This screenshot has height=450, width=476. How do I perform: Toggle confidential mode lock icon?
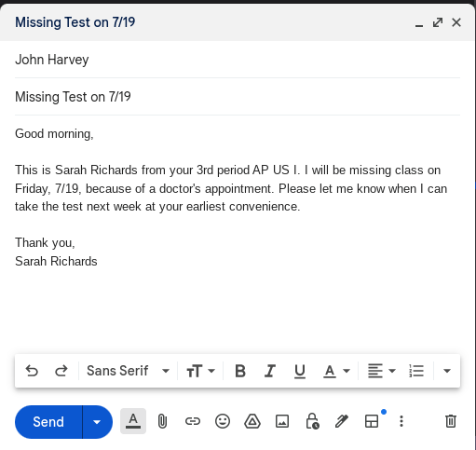[312, 421]
